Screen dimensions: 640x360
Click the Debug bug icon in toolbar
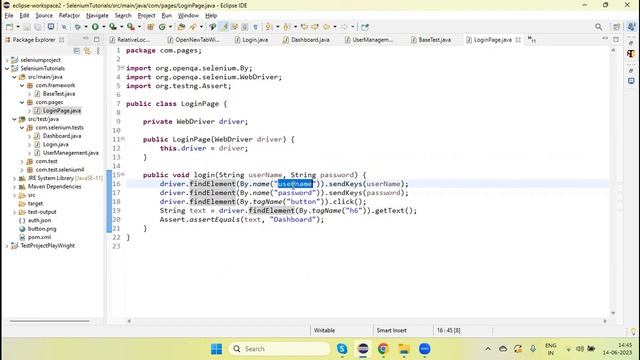[x=77, y=27]
